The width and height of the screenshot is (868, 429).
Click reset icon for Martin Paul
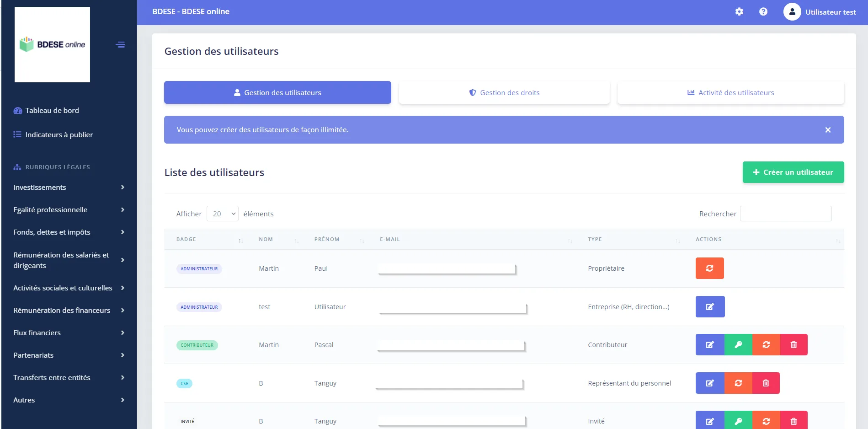709,268
